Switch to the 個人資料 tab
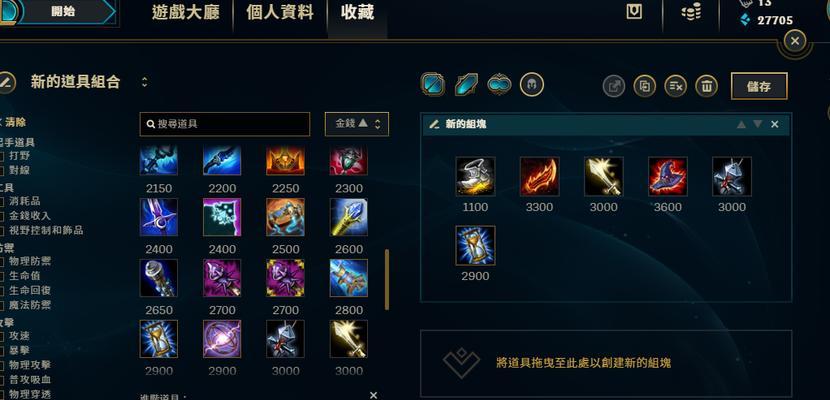This screenshot has height=400, width=830. [279, 13]
